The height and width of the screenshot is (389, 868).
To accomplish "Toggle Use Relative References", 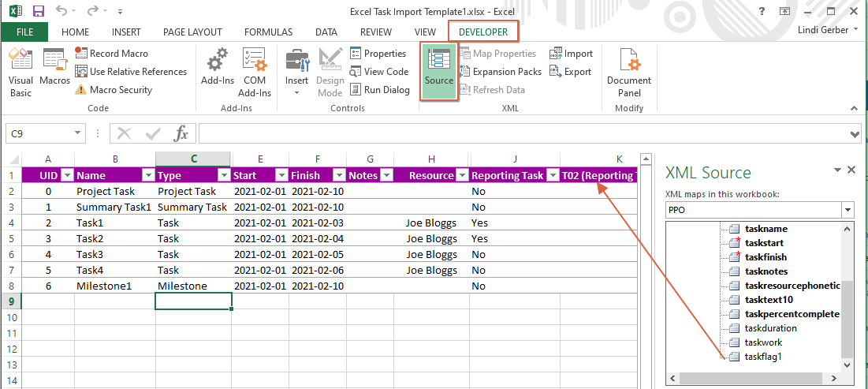I will 131,72.
